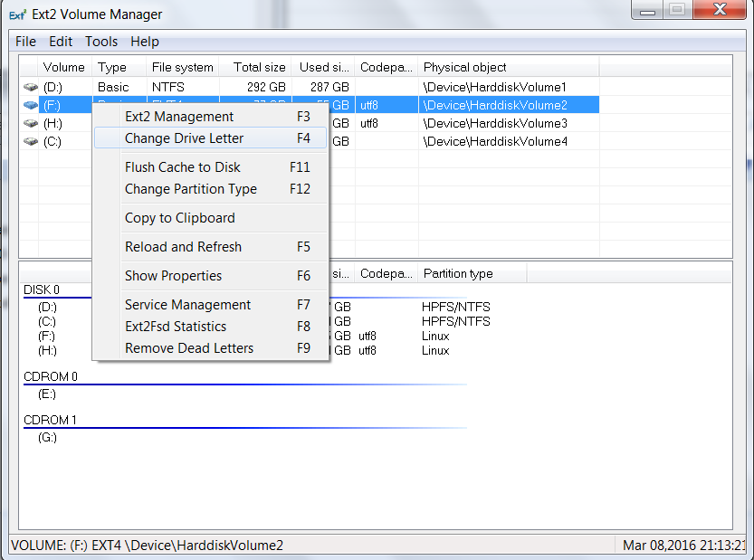Screen dimensions: 754x560
Task: Click the status bar date and time
Action: 683,546
